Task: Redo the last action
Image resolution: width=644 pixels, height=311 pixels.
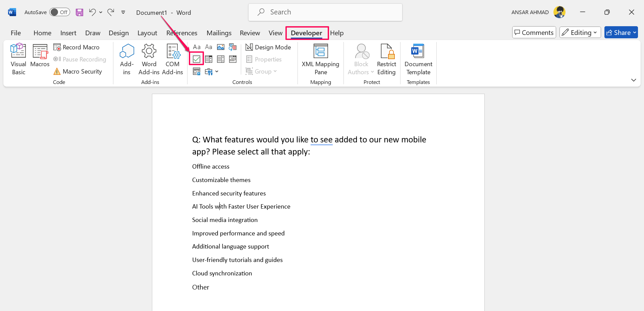Action: [111, 12]
